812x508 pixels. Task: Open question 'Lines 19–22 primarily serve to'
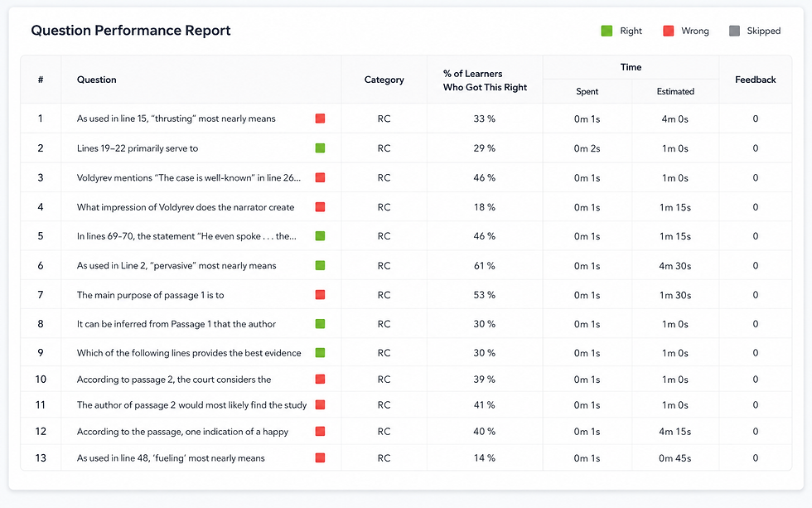click(138, 148)
